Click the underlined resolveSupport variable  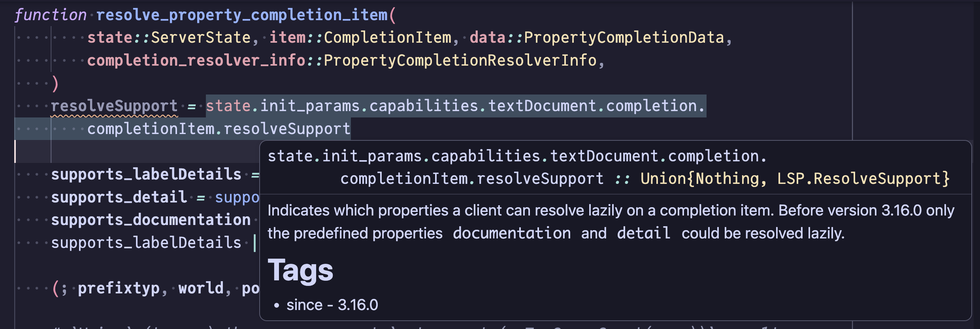click(114, 106)
